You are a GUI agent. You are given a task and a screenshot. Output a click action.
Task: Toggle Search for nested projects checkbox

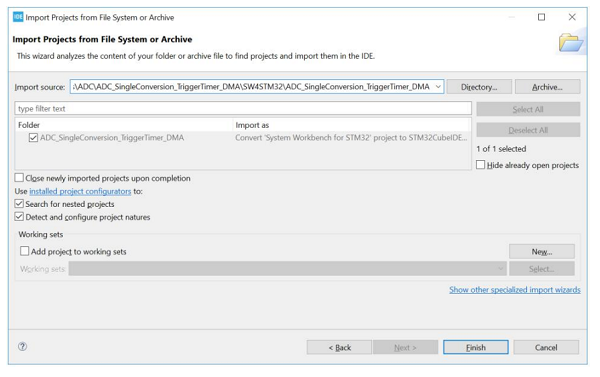pyautogui.click(x=19, y=204)
